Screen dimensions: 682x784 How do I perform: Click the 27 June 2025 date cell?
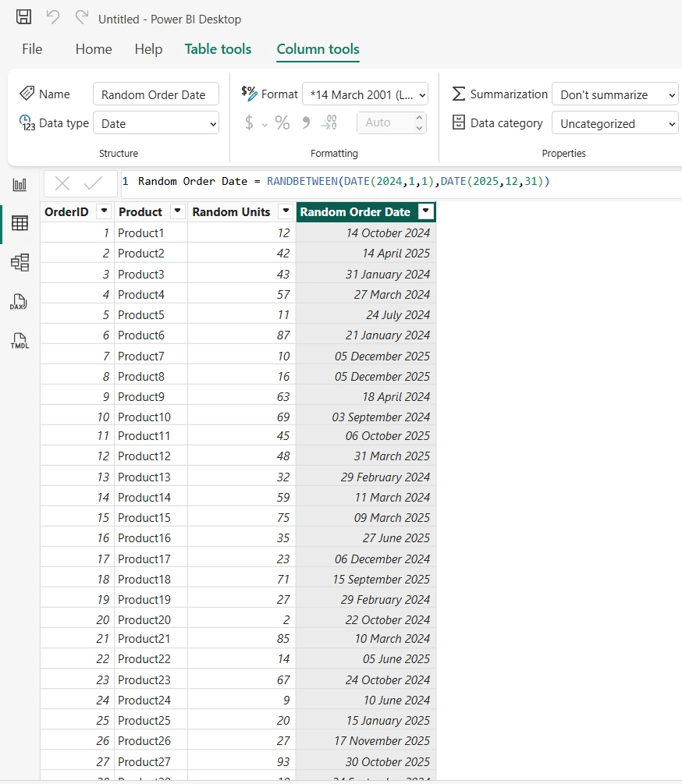pos(365,538)
